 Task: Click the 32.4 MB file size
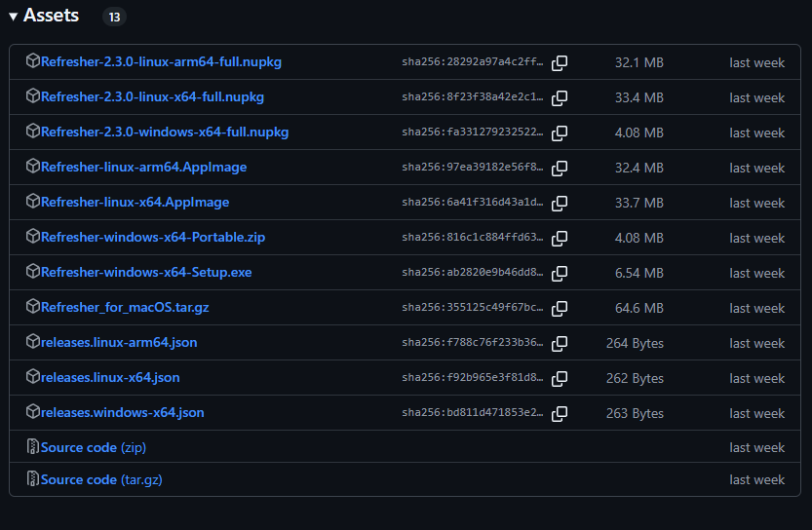click(x=639, y=168)
